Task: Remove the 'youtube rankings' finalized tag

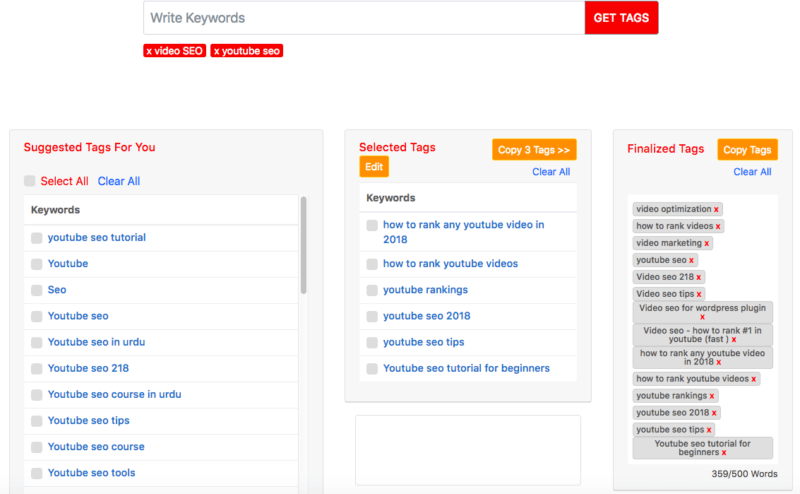Action: (712, 396)
